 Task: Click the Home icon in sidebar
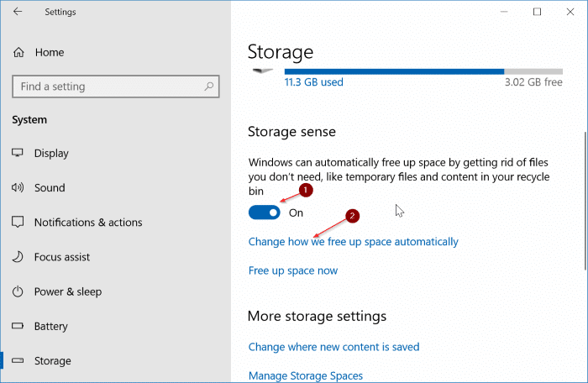18,53
